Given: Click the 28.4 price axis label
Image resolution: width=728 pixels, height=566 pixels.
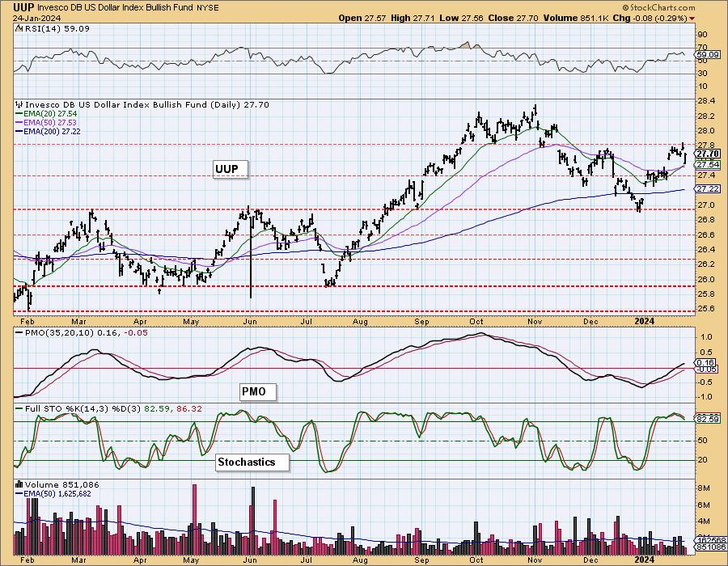Looking at the screenshot, I should tap(706, 102).
